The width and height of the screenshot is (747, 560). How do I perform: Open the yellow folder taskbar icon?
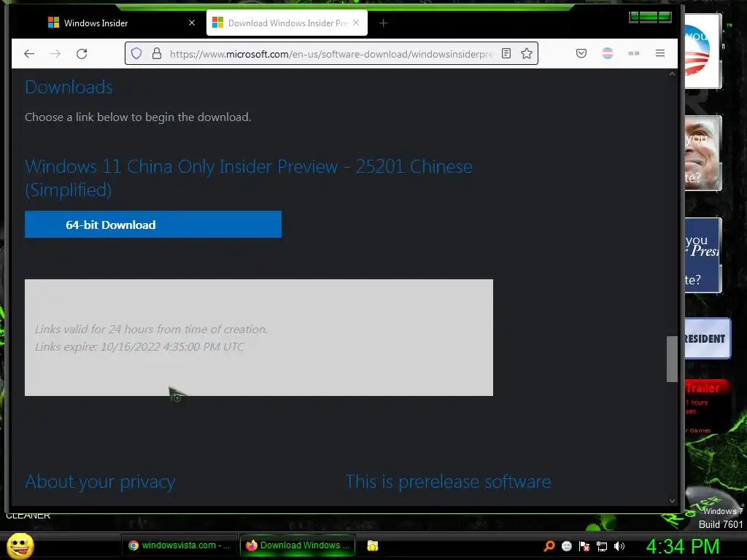tap(373, 545)
